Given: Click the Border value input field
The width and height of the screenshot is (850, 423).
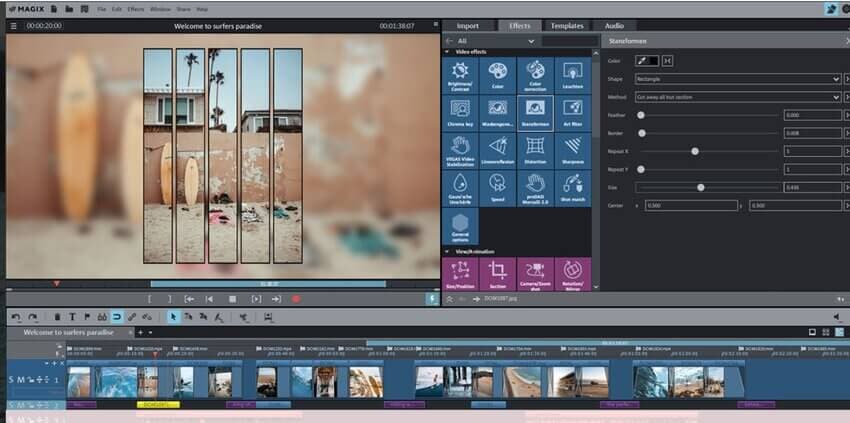Looking at the screenshot, I should (813, 133).
